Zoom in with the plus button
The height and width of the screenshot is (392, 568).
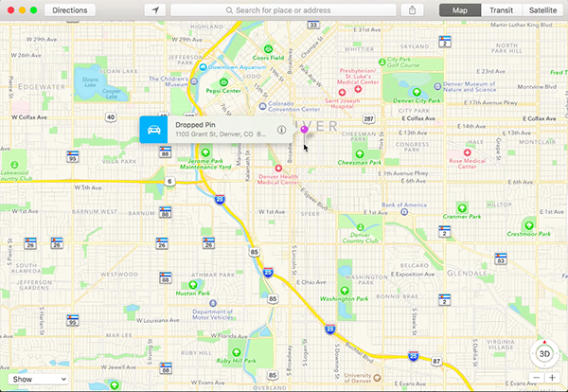tap(552, 378)
